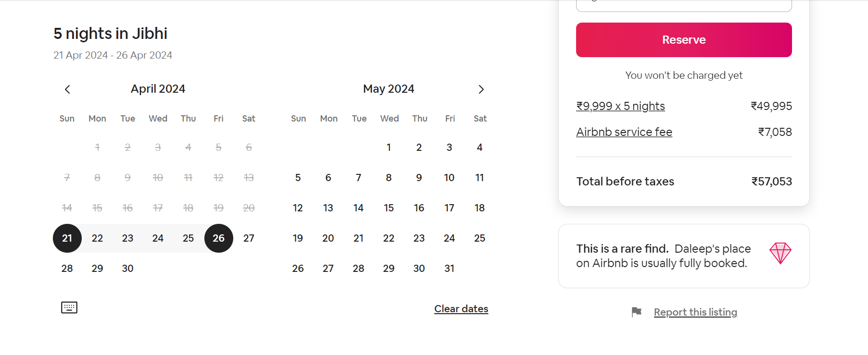The image size is (868, 355).
Task: Choose April 21 checked-in date circle
Action: (x=67, y=238)
